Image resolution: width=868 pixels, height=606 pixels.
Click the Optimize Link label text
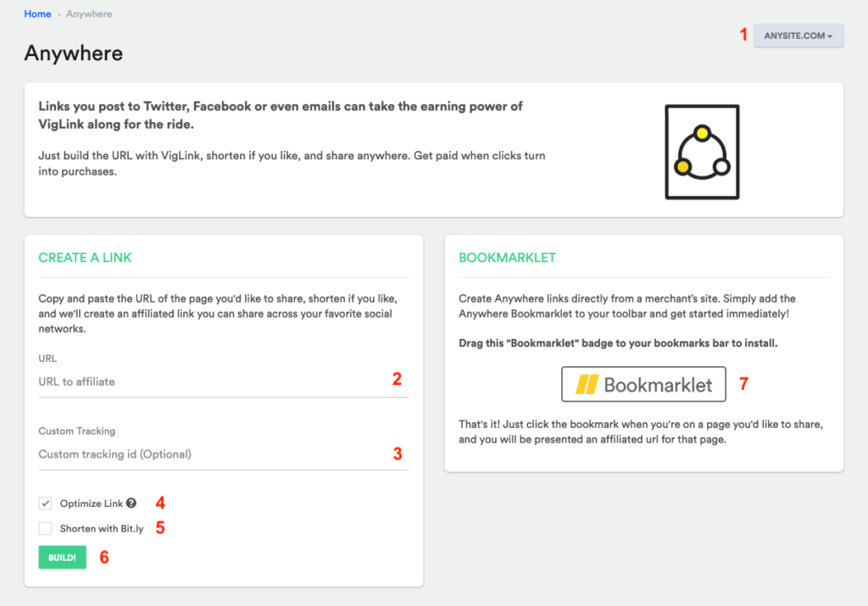click(x=92, y=503)
